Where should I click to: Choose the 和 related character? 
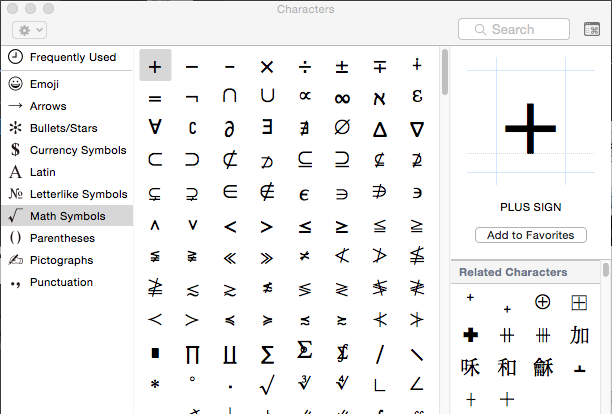pos(507,367)
